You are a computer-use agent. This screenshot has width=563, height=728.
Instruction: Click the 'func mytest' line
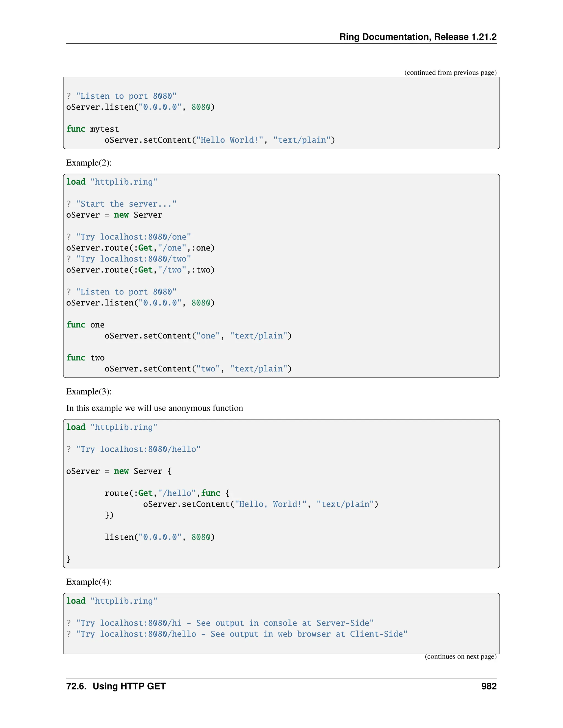tap(92, 129)
